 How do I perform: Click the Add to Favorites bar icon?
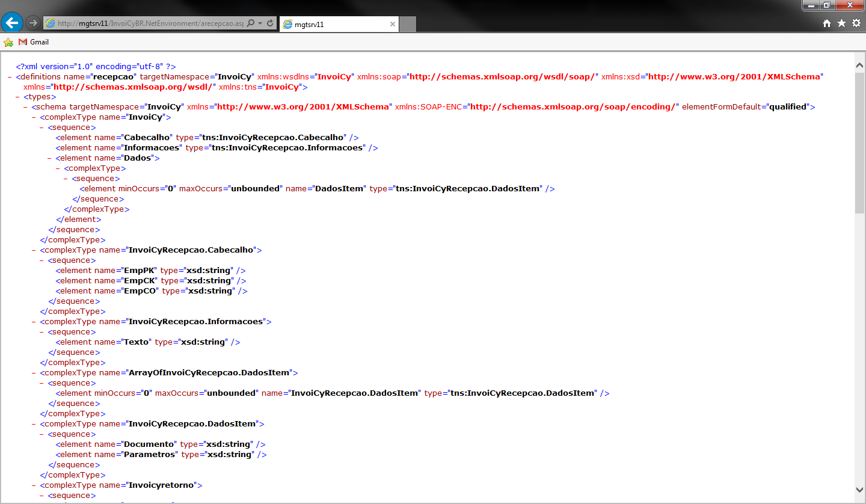pyautogui.click(x=8, y=42)
